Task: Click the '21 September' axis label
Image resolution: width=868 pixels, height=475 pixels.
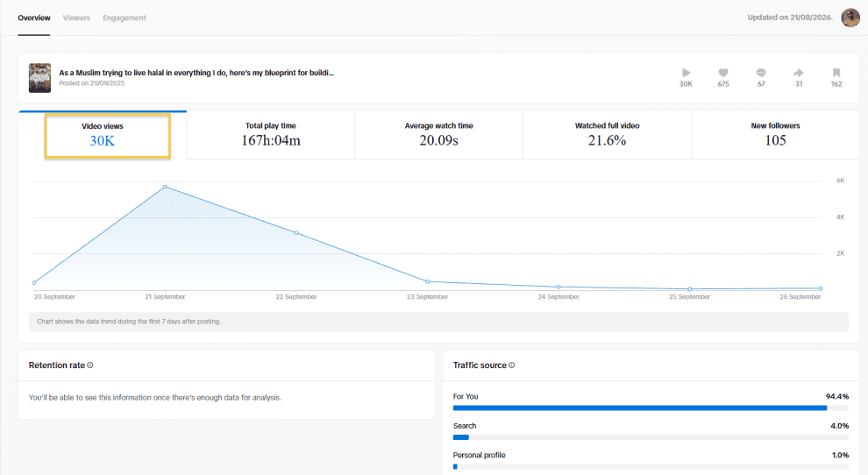Action: [x=165, y=297]
